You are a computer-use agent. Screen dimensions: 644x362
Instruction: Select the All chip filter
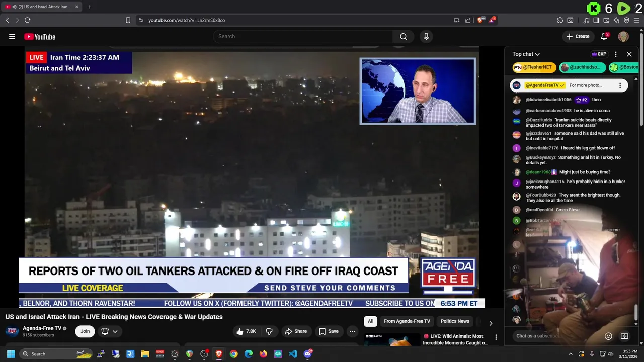coord(371,321)
